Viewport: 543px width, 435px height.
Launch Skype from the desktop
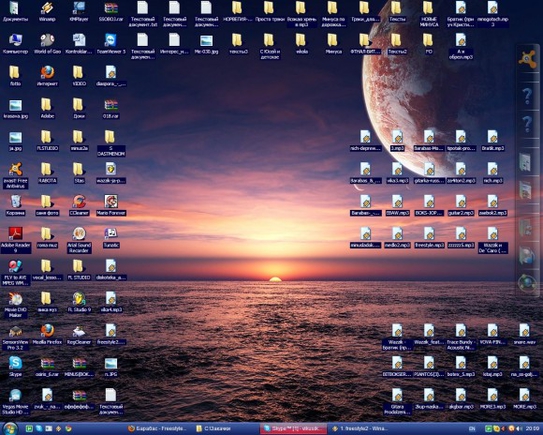click(x=15, y=367)
